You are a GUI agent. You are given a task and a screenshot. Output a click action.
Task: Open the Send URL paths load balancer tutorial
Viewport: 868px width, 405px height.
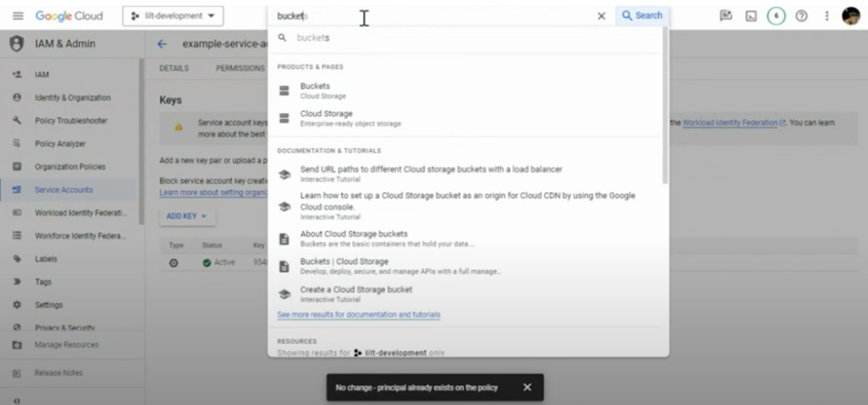point(465,173)
